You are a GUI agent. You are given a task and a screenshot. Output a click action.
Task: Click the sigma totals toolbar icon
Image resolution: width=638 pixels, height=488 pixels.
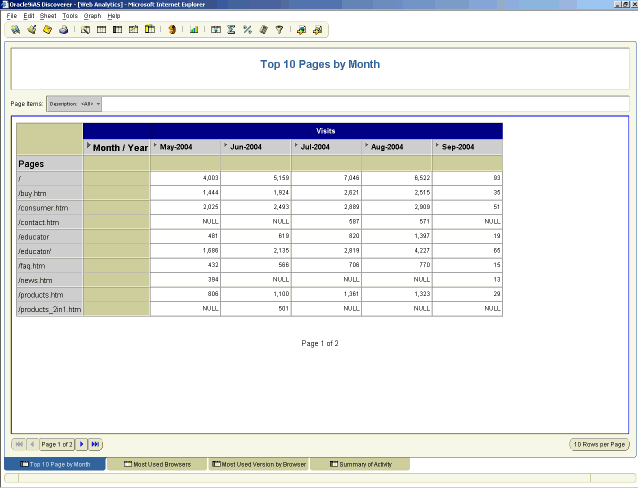click(x=231, y=30)
